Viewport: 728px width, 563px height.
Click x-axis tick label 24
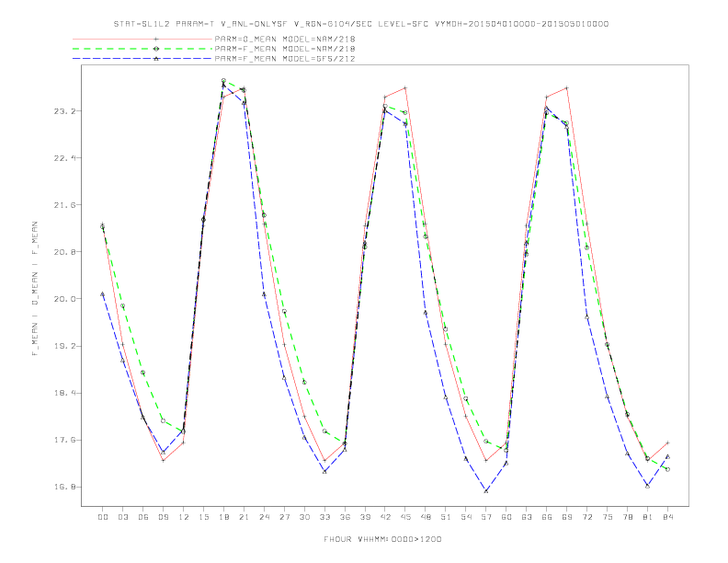pos(264,517)
